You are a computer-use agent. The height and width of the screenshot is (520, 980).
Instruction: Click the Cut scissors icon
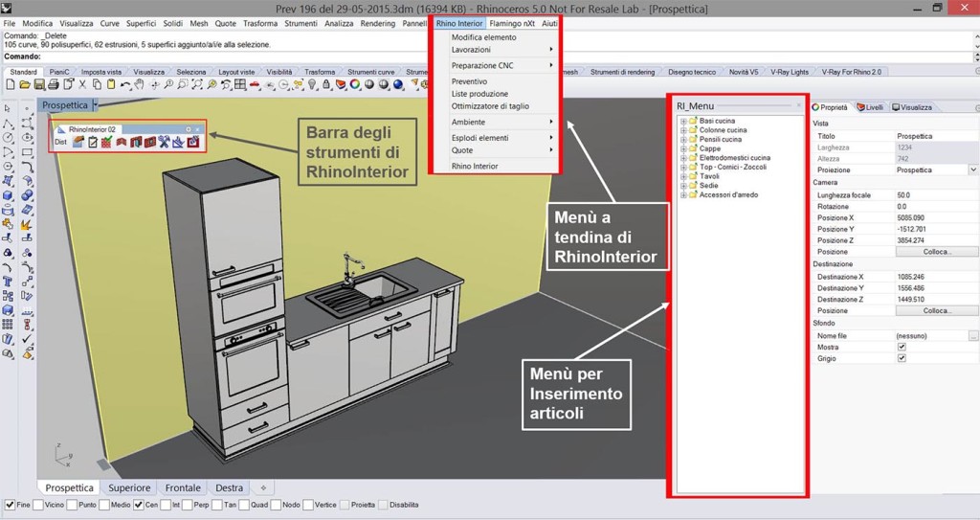[x=82, y=84]
